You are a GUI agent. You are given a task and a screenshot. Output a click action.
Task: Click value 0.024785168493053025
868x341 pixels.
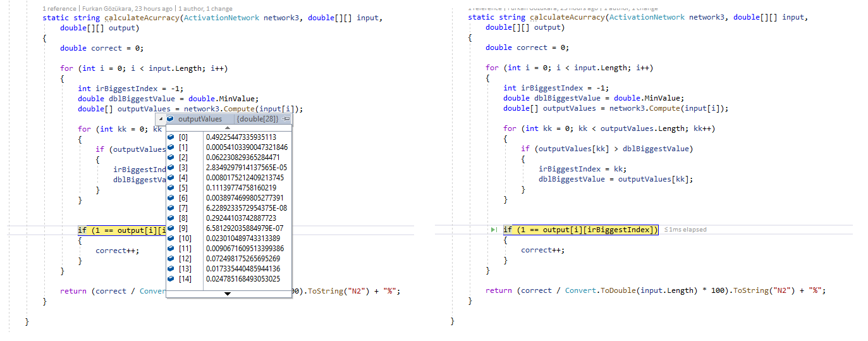(243, 279)
